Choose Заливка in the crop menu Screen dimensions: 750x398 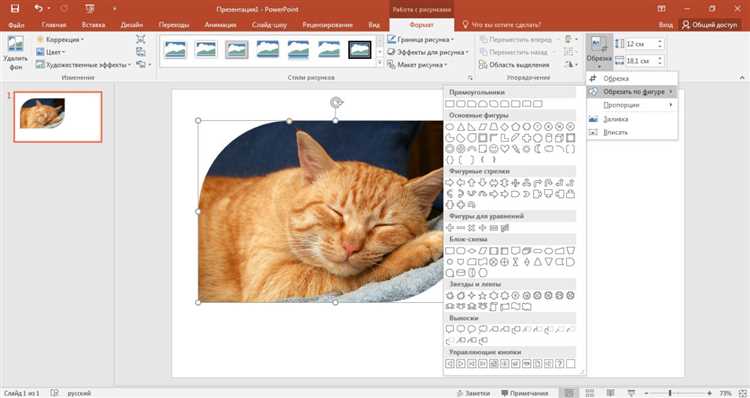click(x=632, y=119)
